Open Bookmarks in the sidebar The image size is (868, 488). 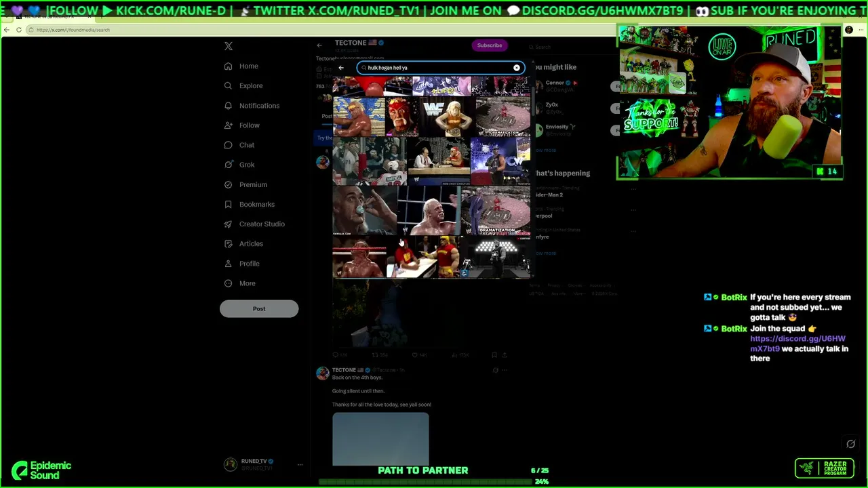point(250,204)
